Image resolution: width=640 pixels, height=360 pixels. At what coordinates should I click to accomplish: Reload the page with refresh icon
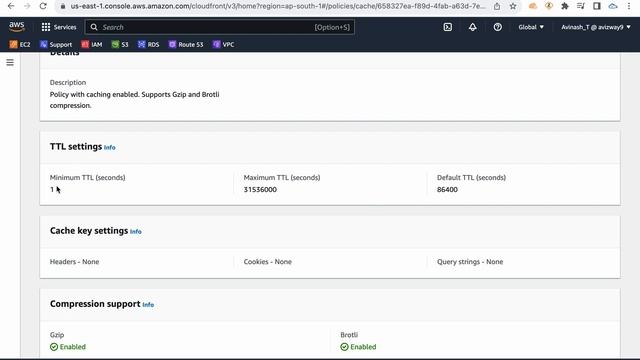(43, 6)
